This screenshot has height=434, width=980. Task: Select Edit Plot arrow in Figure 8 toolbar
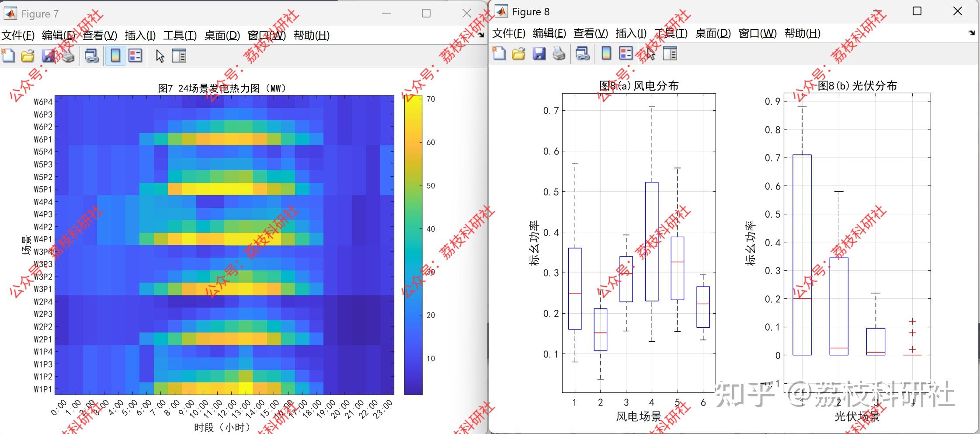[x=650, y=54]
